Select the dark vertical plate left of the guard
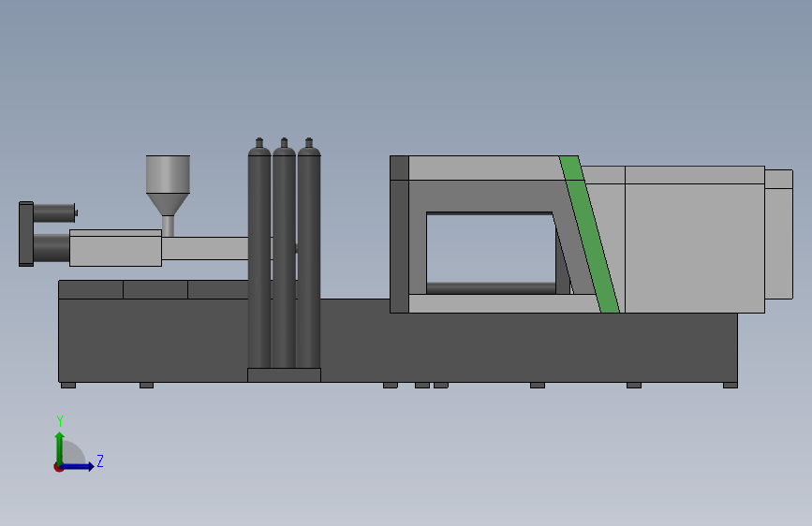This screenshot has height=526, width=812. coord(399,234)
